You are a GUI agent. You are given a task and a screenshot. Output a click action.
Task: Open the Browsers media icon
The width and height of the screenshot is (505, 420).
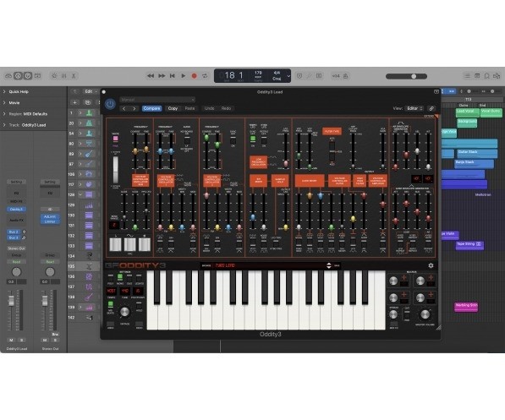pyautogui.click(x=497, y=76)
